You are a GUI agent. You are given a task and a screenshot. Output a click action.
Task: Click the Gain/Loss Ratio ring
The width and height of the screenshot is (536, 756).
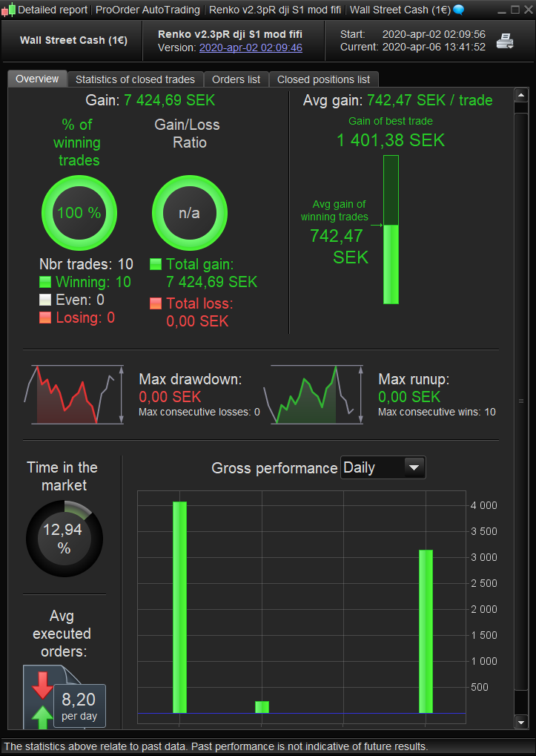(x=189, y=213)
